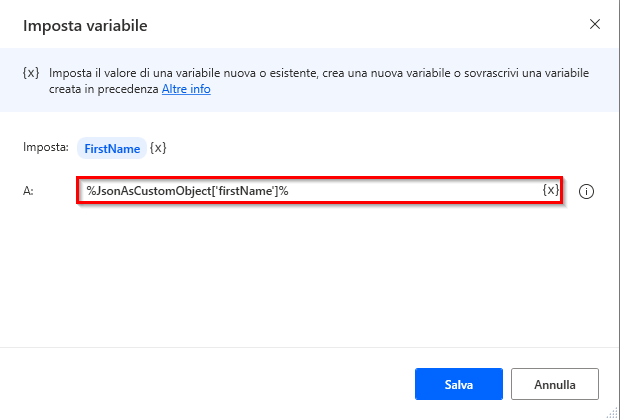Click the 'Imposta variabile' dialog title
Viewport: 620px width, 420px height.
pos(85,25)
